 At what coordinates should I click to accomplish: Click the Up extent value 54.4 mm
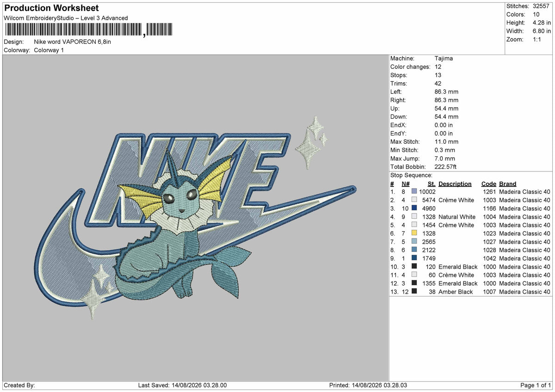pyautogui.click(x=446, y=109)
